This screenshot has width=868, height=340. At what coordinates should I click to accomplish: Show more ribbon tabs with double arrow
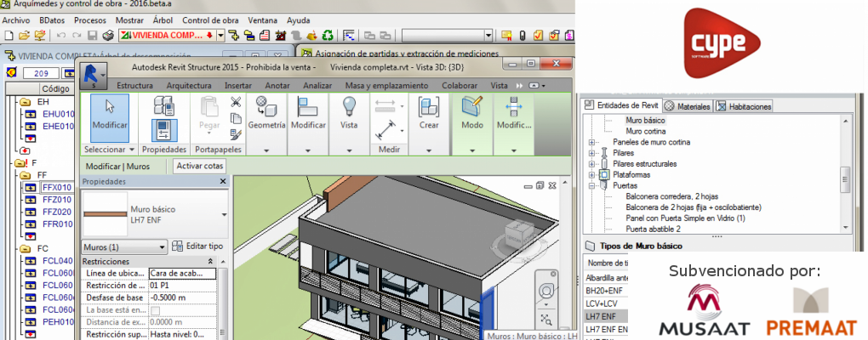[x=519, y=86]
